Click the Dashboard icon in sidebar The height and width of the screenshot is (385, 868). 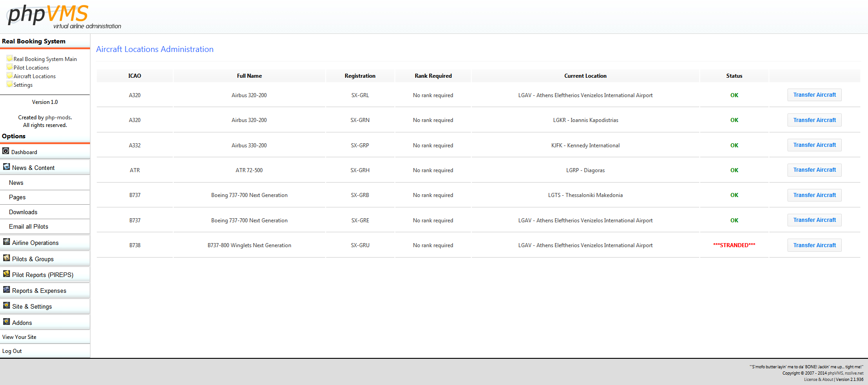click(6, 151)
